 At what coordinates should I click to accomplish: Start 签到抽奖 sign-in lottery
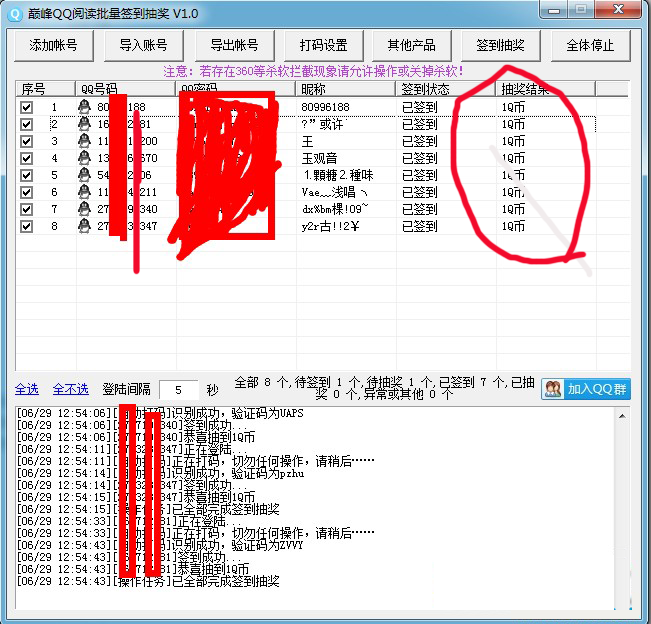[x=500, y=45]
